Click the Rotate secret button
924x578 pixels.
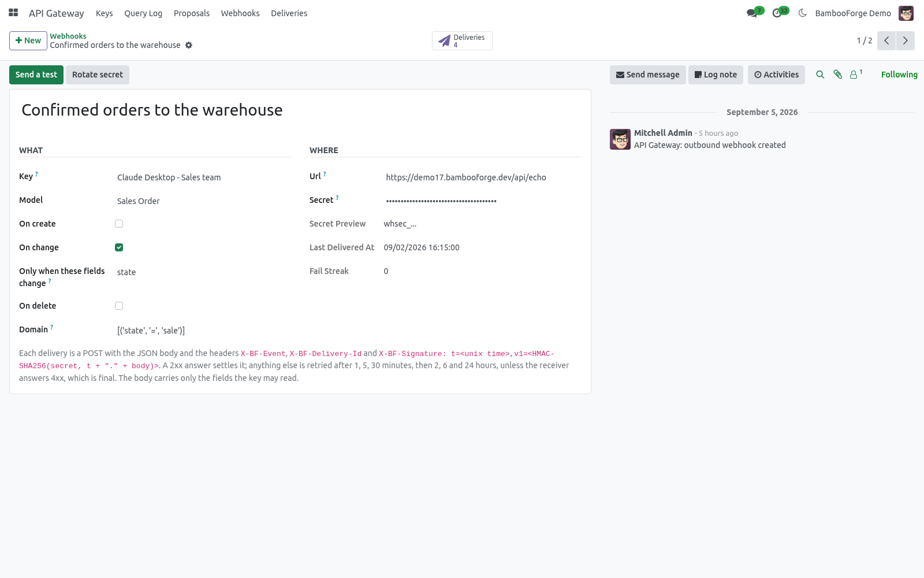98,75
